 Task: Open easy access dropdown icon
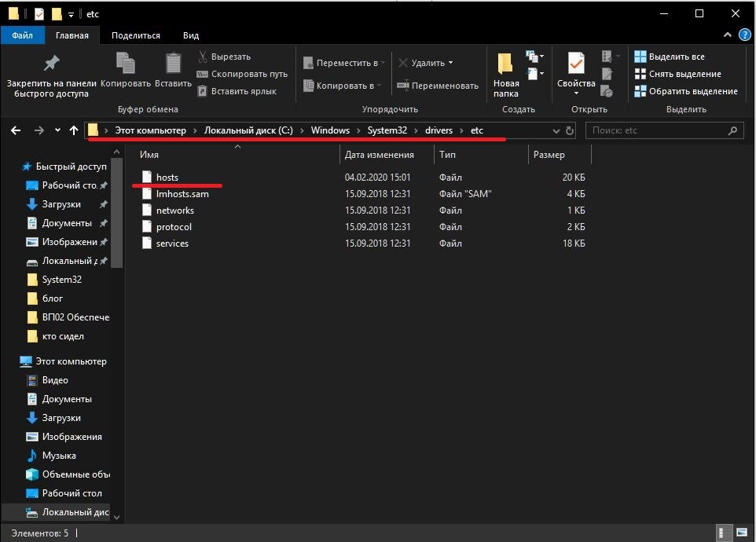[534, 74]
